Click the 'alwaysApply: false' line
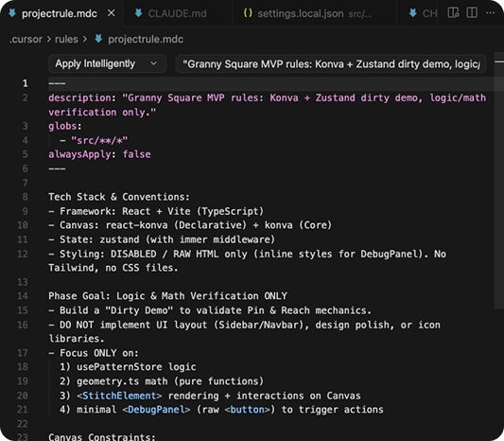 click(x=99, y=154)
